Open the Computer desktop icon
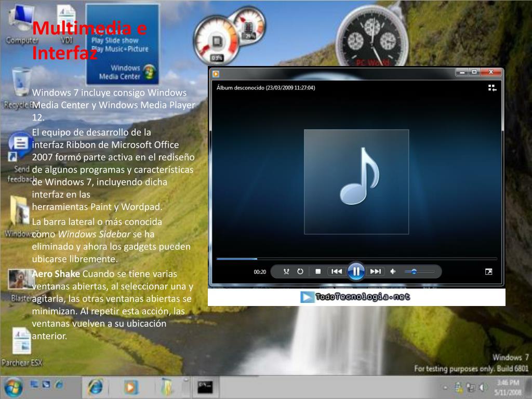The height and width of the screenshot is (399, 532). coord(22,24)
